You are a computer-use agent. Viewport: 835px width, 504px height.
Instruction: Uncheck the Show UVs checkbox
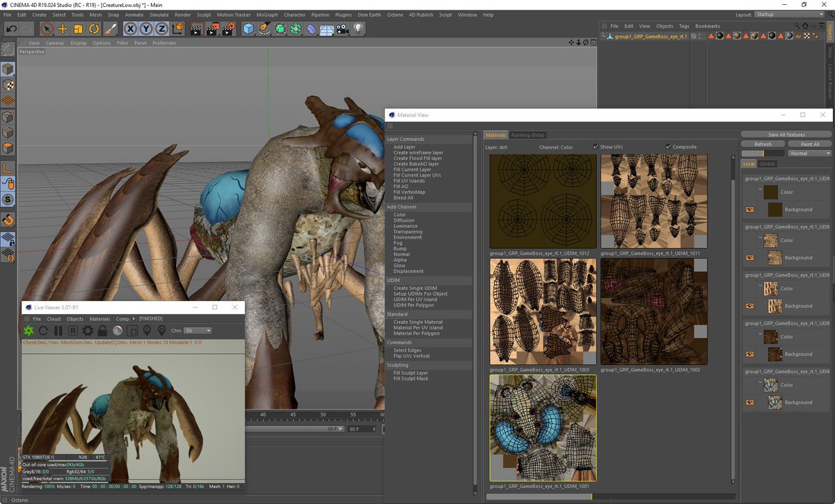[x=596, y=147]
